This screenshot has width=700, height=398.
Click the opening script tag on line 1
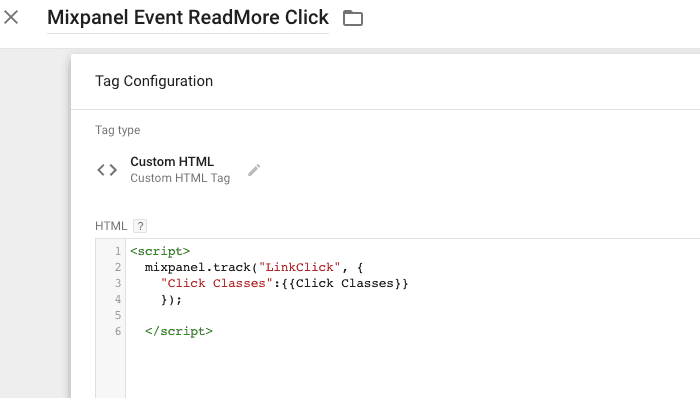[x=160, y=251]
